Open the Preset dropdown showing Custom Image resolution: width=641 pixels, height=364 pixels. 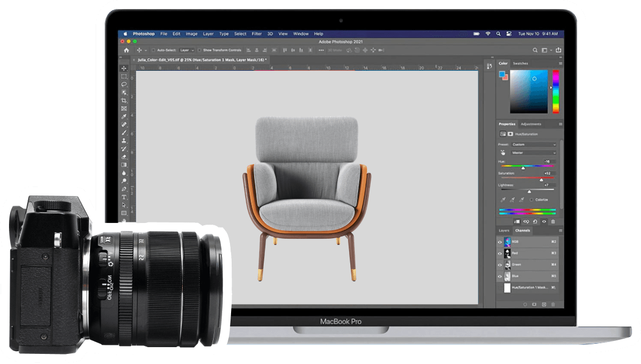[x=534, y=144]
